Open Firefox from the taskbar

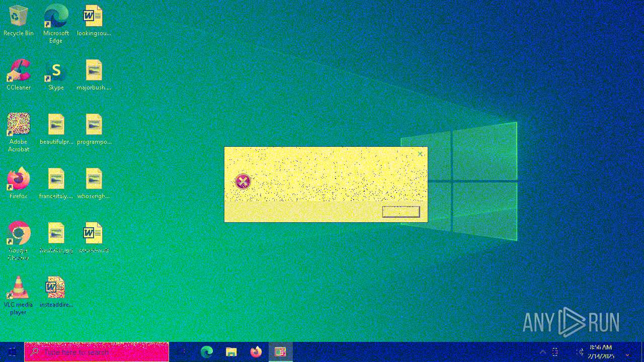[256, 352]
